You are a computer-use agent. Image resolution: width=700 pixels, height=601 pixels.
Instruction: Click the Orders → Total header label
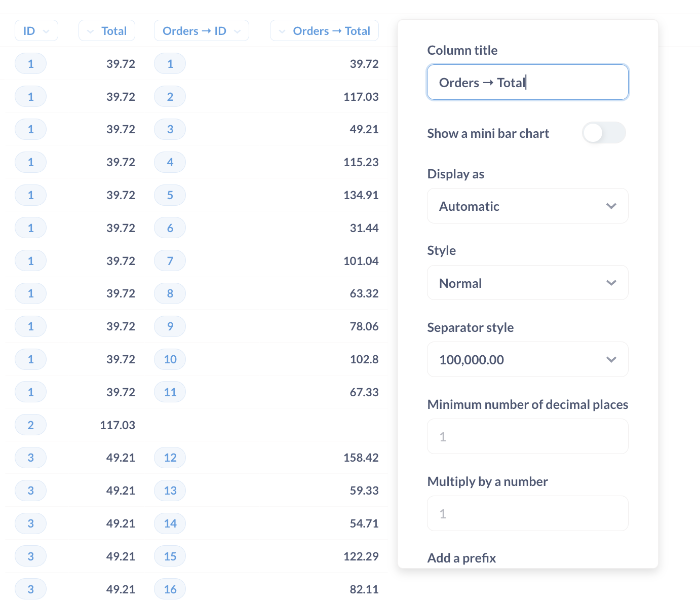coord(331,30)
